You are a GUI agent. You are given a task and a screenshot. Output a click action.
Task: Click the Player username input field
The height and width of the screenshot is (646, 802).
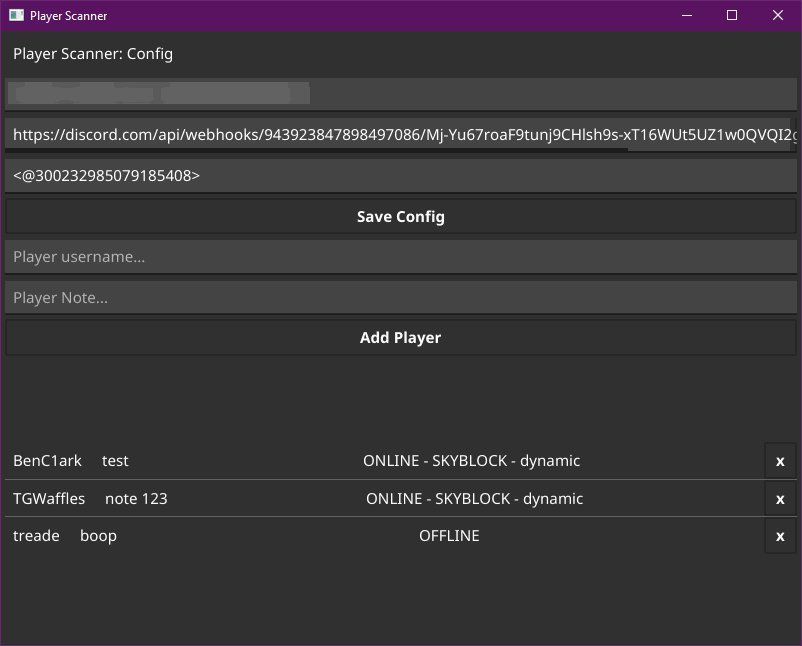[400, 256]
